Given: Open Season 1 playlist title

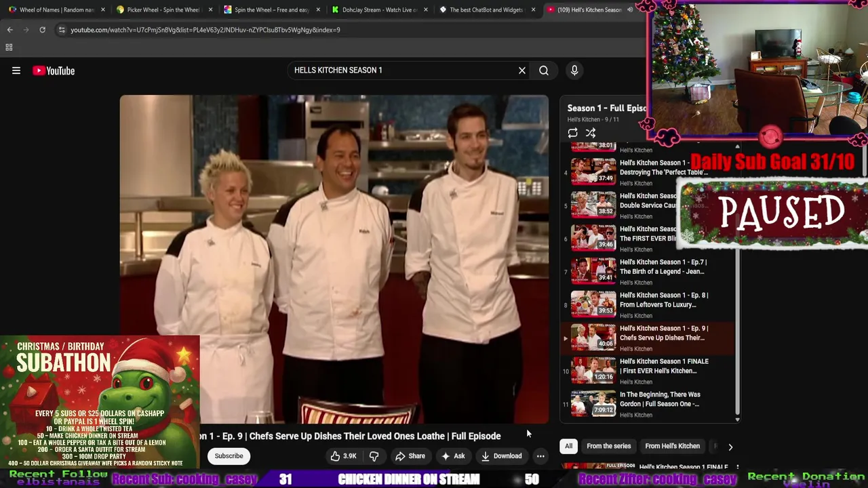Looking at the screenshot, I should pyautogui.click(x=606, y=108).
